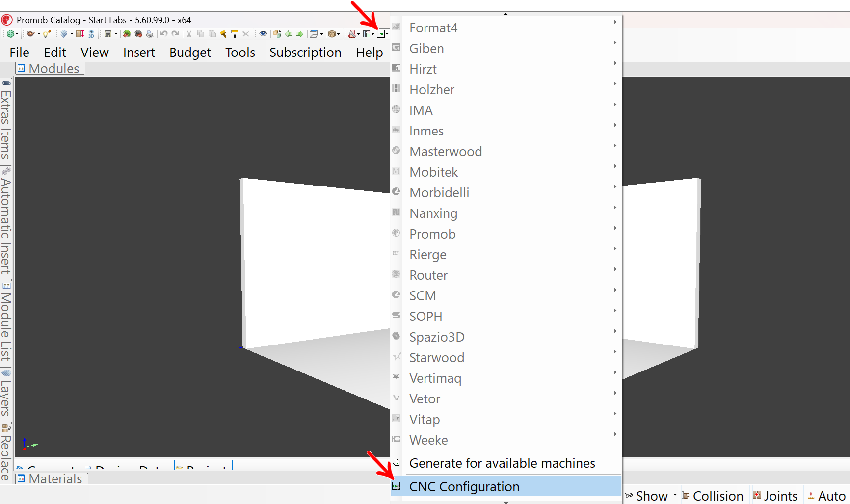Viewport: 850px width, 504px height.
Task: Click the undo arrow icon
Action: pyautogui.click(x=164, y=34)
